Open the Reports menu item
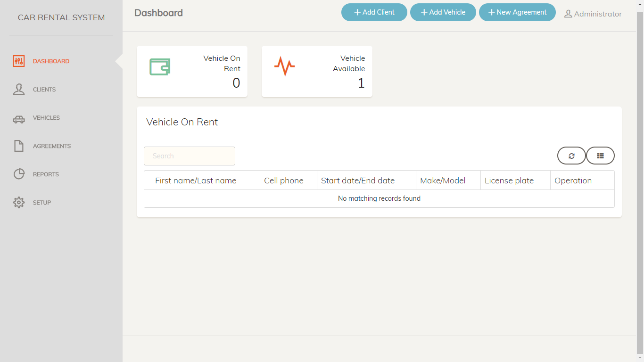644x362 pixels. [x=46, y=174]
